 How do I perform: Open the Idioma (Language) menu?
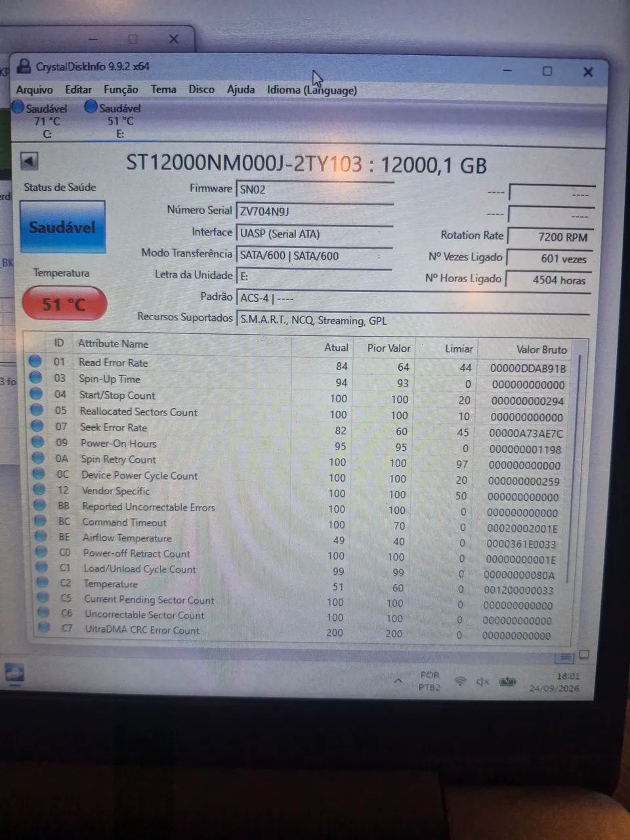(312, 90)
